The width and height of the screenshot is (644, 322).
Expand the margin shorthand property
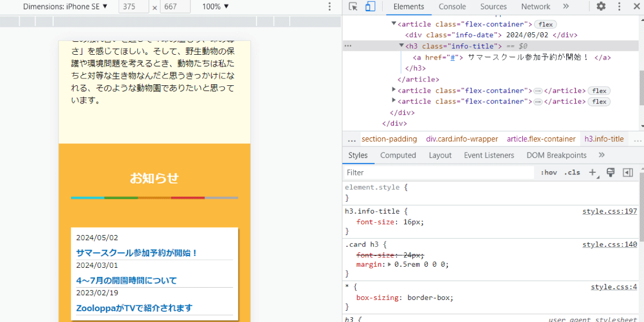pyautogui.click(x=390, y=265)
